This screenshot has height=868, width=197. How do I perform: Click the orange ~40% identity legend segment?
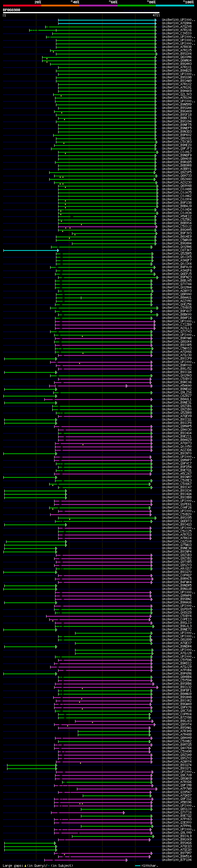(60, 6)
